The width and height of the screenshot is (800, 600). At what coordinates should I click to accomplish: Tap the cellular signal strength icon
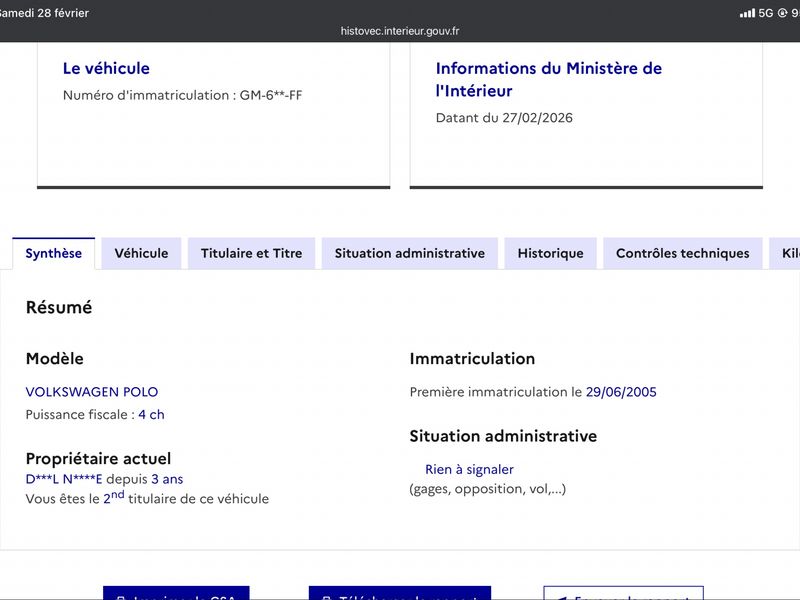pos(747,13)
